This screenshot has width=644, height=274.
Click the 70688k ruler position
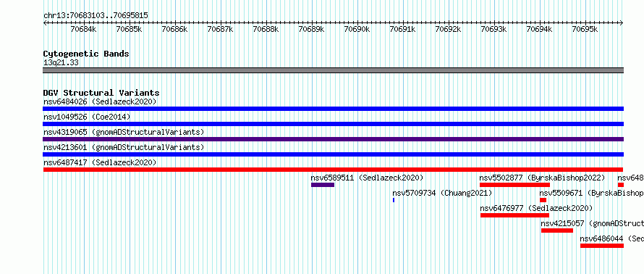(266, 29)
